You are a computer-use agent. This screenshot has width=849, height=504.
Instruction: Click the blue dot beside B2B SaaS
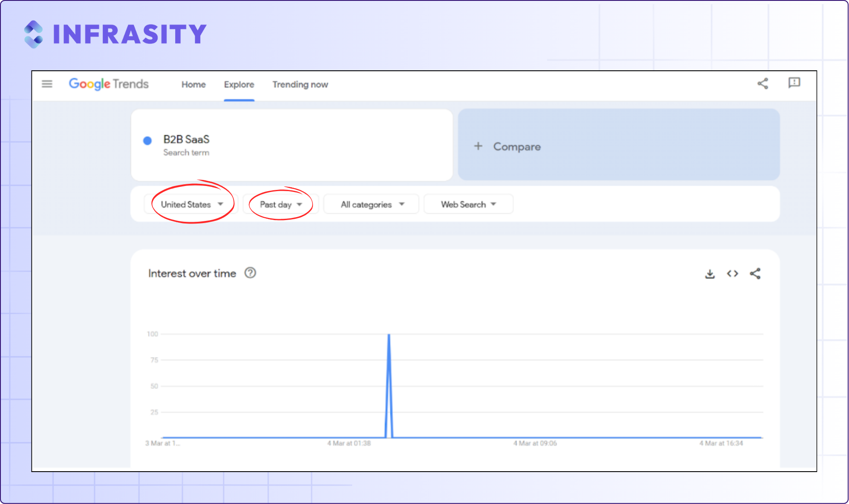click(x=147, y=140)
